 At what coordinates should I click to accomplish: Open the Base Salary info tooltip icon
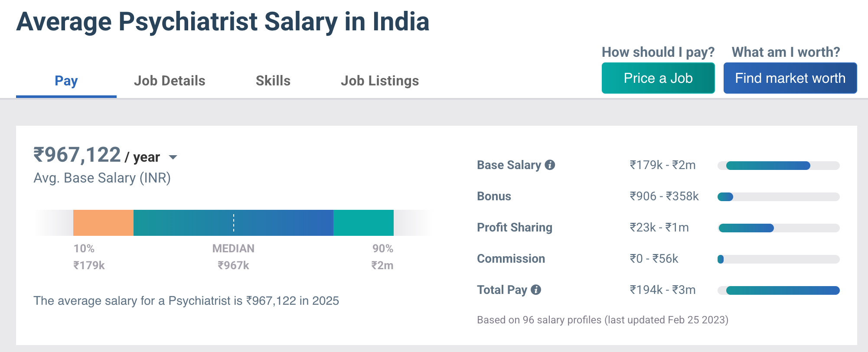[x=550, y=165]
